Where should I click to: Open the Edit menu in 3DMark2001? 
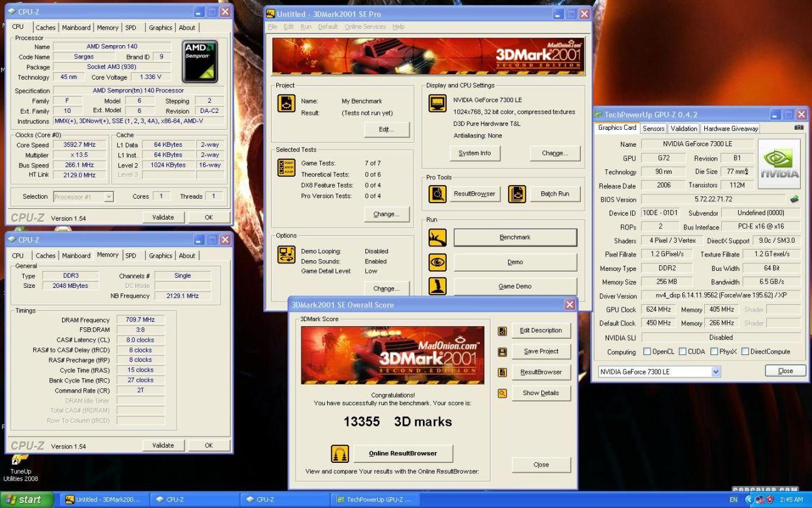pos(288,27)
